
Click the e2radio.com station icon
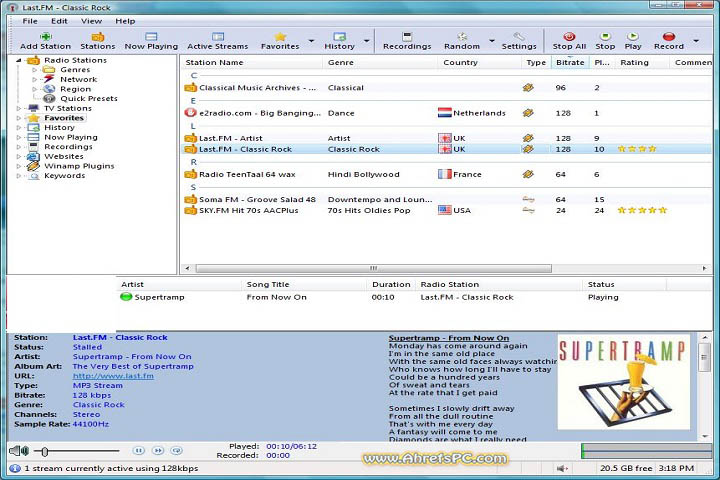click(190, 113)
